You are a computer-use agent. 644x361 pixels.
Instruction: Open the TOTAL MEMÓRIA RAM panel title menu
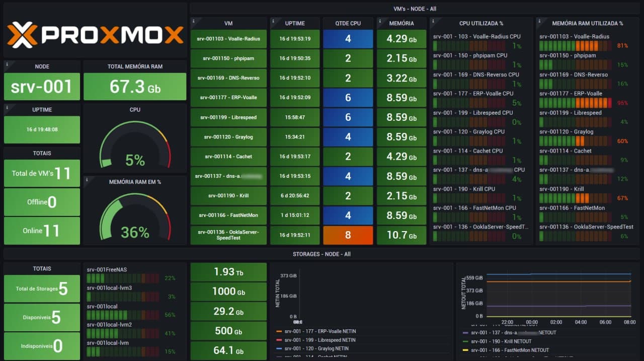point(135,66)
